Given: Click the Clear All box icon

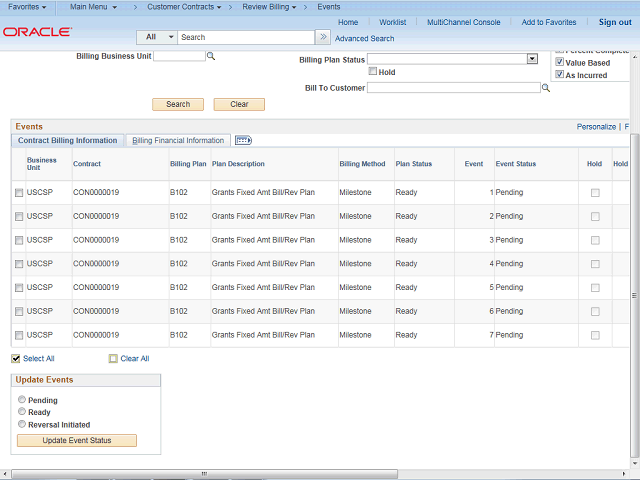Looking at the screenshot, I should [x=113, y=358].
